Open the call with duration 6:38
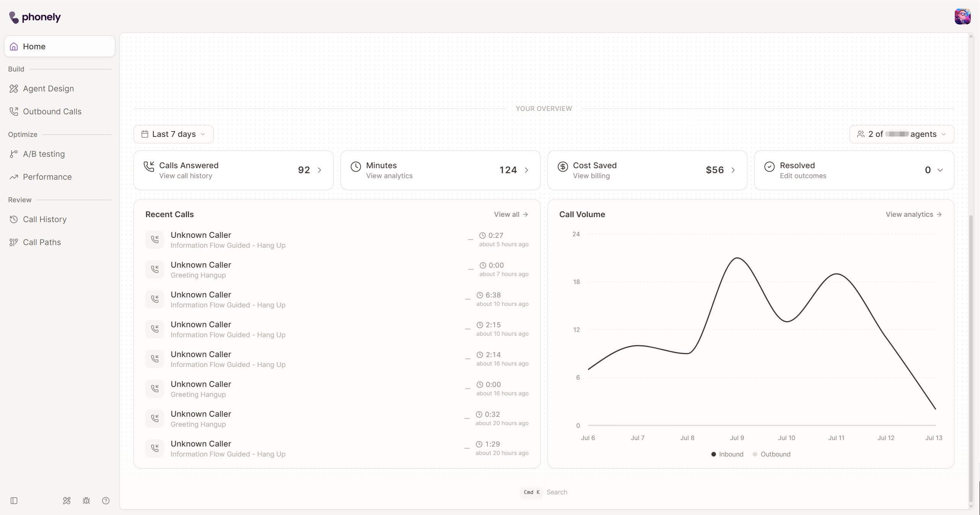 (337, 299)
